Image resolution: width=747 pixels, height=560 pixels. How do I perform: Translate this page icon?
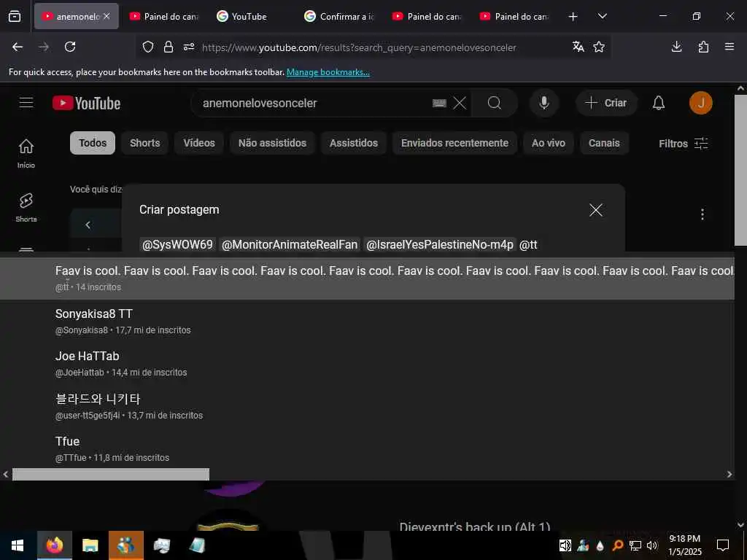(578, 47)
